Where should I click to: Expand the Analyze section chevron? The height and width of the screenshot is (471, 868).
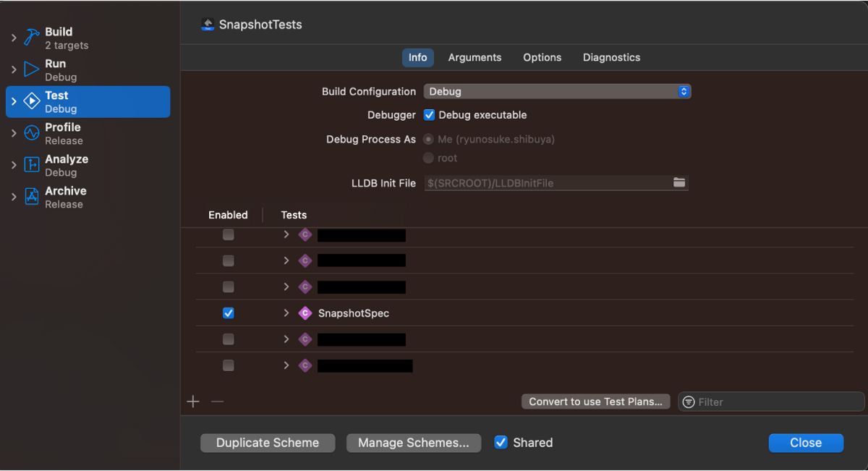pyautogui.click(x=14, y=165)
